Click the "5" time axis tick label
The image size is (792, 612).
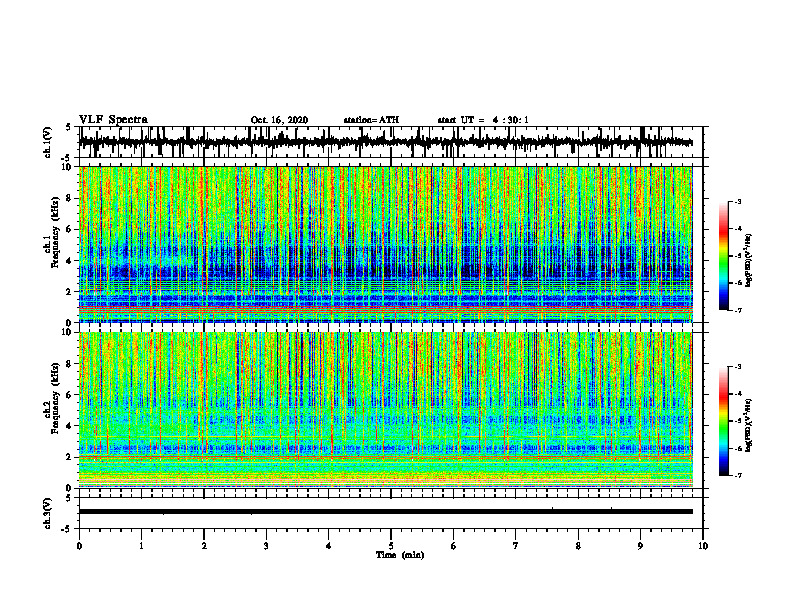click(x=391, y=546)
